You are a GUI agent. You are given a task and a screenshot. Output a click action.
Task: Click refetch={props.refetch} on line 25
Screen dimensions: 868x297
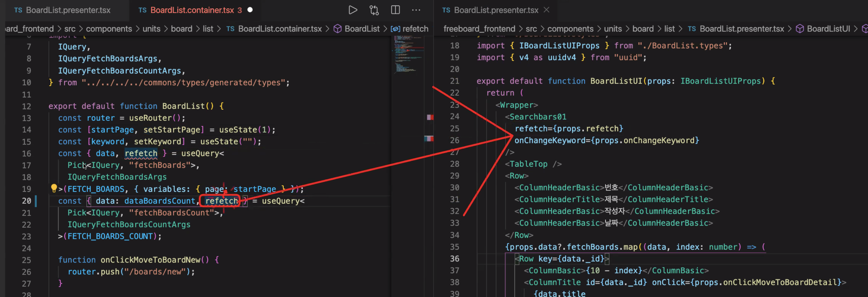[569, 129]
